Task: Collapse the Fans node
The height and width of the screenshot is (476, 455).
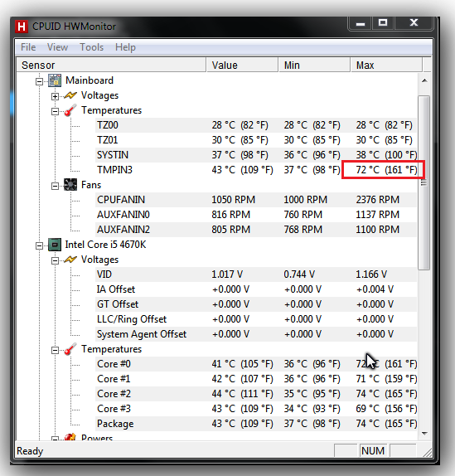Action: coord(55,186)
